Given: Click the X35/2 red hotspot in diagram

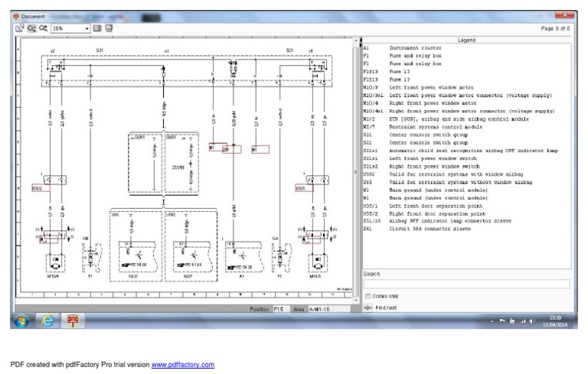Looking at the screenshot, I should (x=41, y=188).
